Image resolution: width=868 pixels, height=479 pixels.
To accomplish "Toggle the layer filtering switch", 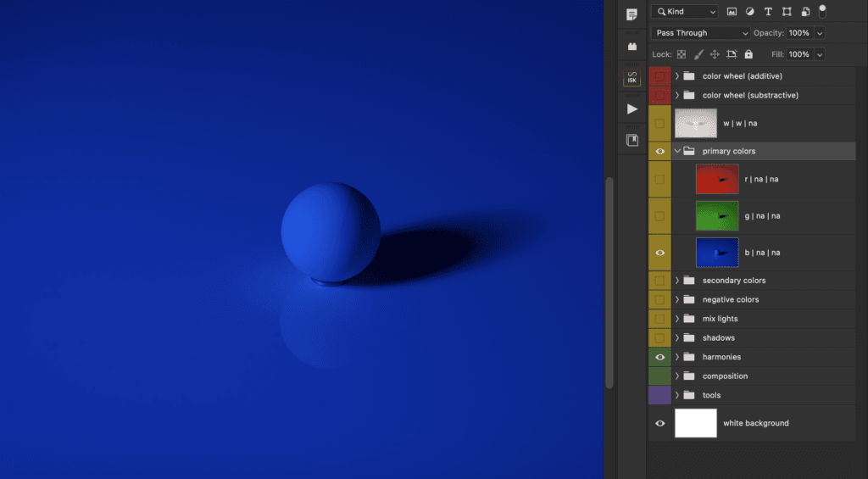I will coord(822,11).
